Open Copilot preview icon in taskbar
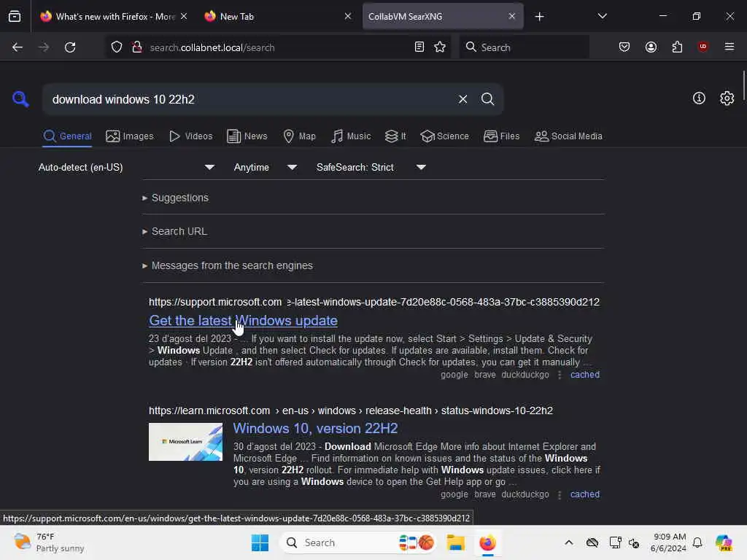The height and width of the screenshot is (560, 747). (724, 542)
